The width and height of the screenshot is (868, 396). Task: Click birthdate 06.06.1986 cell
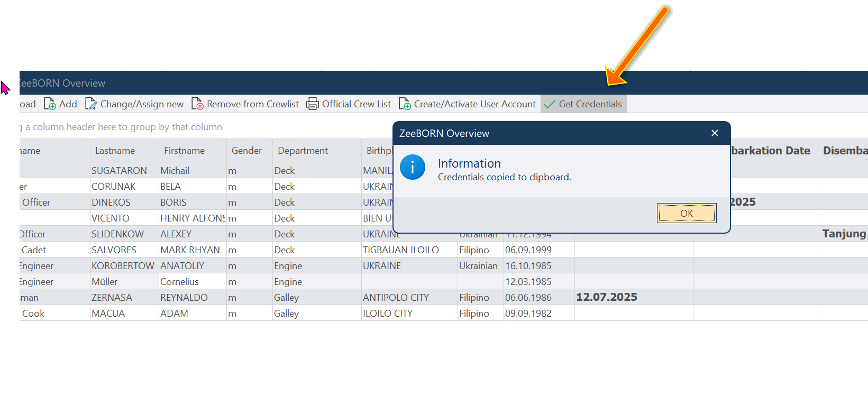click(x=539, y=298)
